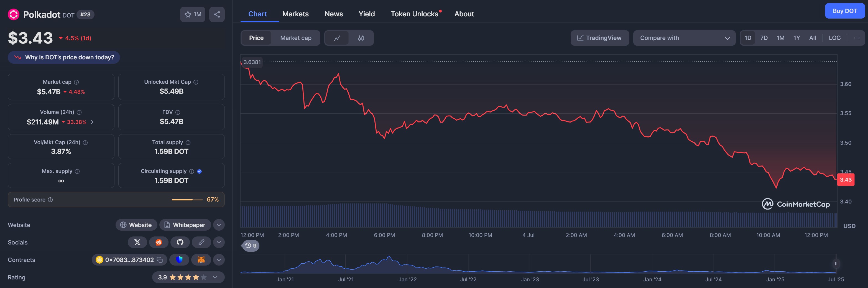Click Why is DOT's price down today?
Image resolution: width=868 pixels, height=288 pixels.
click(x=64, y=57)
